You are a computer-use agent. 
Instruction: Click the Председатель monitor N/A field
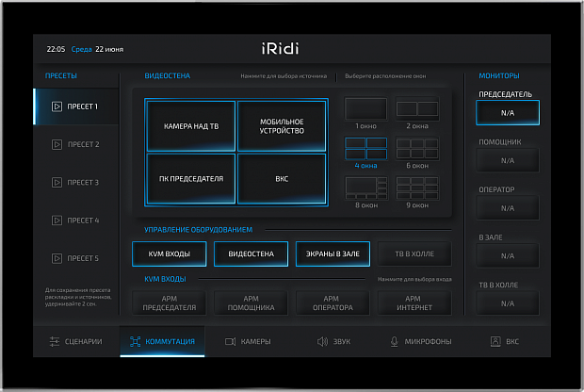click(508, 113)
